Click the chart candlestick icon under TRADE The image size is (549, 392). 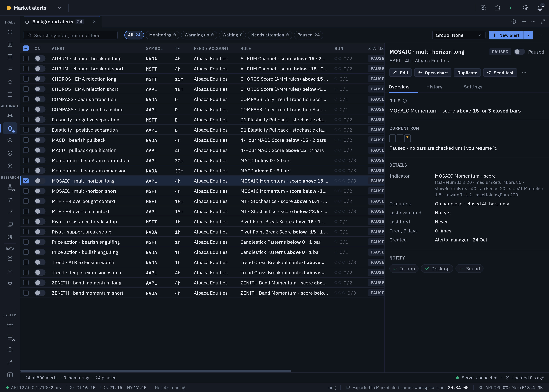(x=10, y=32)
